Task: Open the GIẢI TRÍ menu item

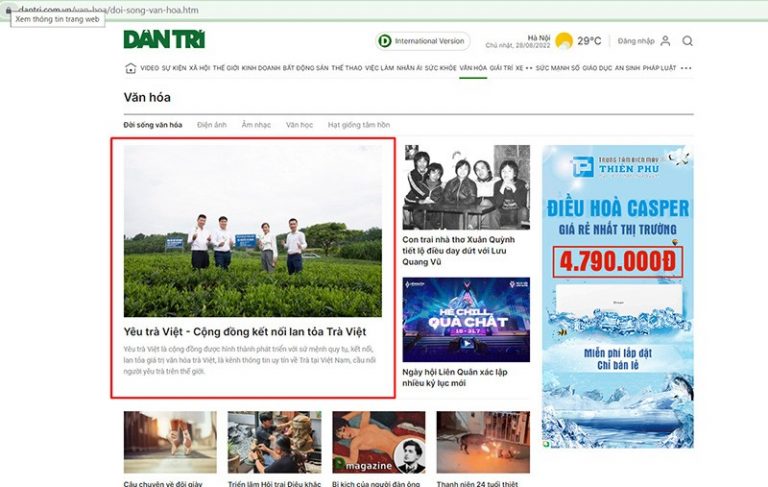Action: click(501, 68)
